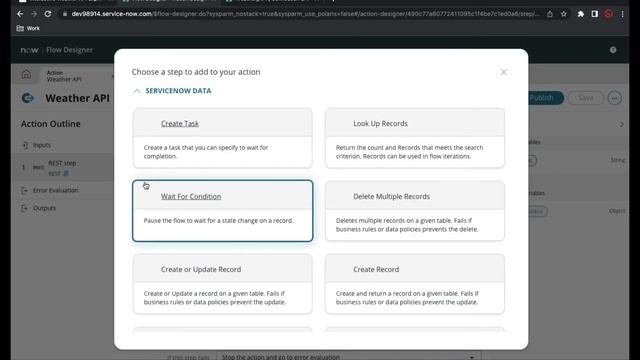Go to the Flow Designer home icon
The height and width of the screenshot is (360, 640).
click(26, 74)
